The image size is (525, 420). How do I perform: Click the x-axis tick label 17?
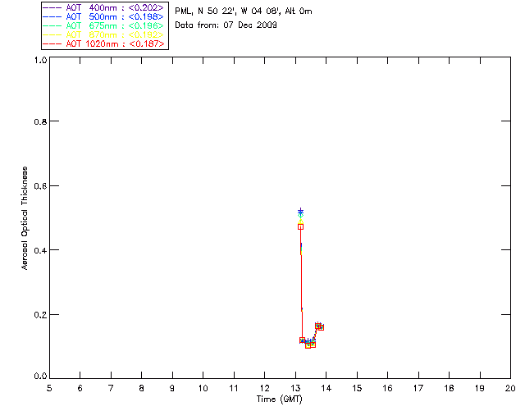(418, 388)
